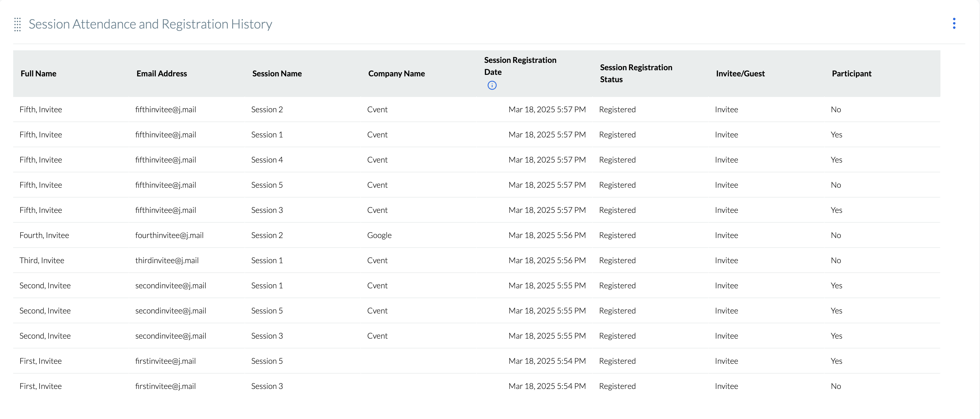Sort by the Session Registration Date header
Viewport: 980px width, 419px height.
pyautogui.click(x=520, y=66)
